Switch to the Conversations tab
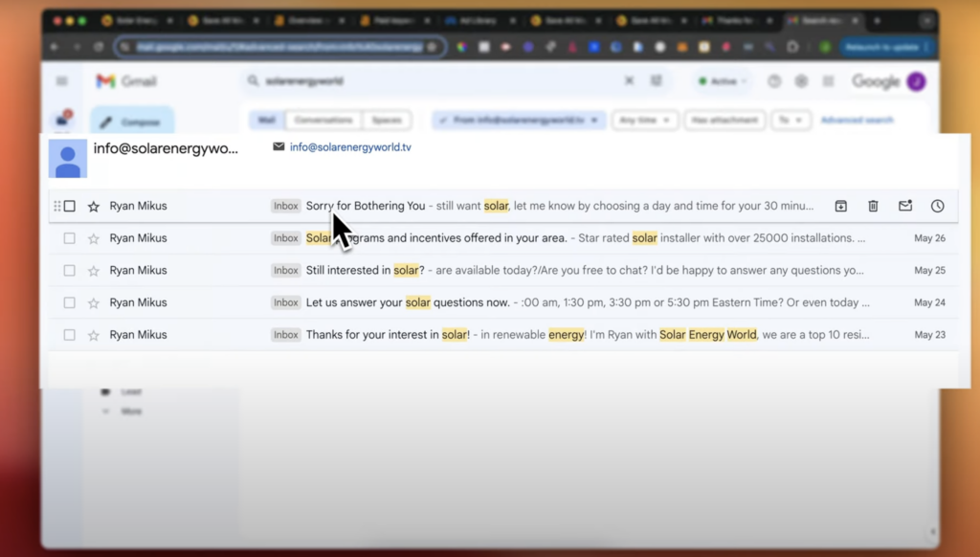 pyautogui.click(x=323, y=121)
